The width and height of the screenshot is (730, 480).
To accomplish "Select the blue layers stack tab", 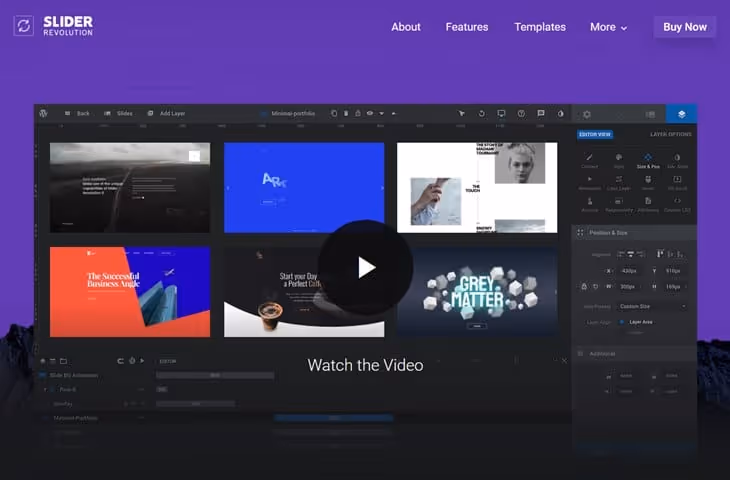I will (x=682, y=114).
